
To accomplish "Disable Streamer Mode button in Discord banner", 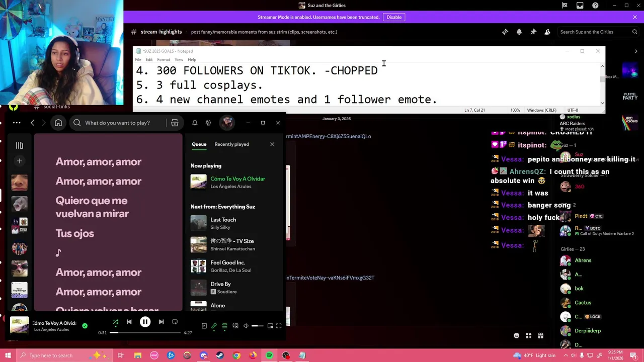I will click(394, 17).
